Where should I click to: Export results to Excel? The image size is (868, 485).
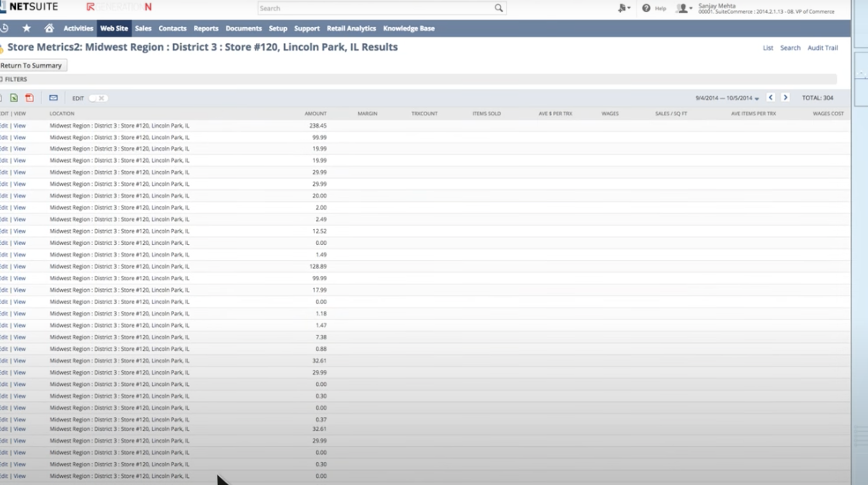point(15,98)
